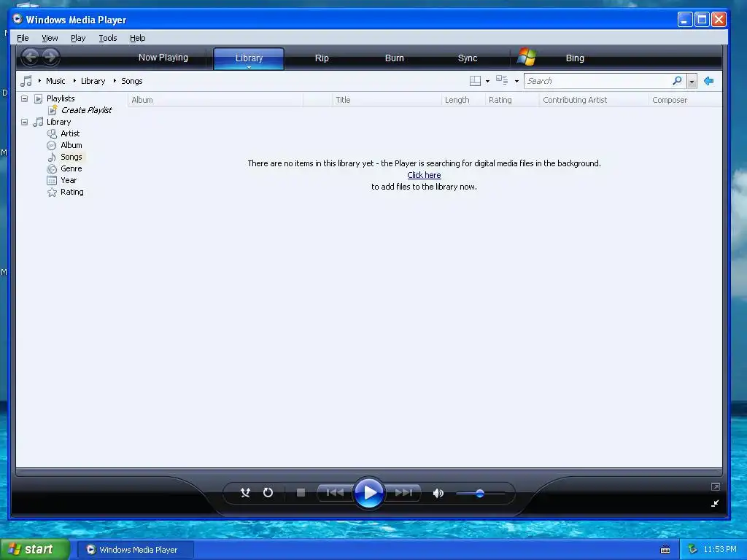Adjust the volume slider

[480, 494]
